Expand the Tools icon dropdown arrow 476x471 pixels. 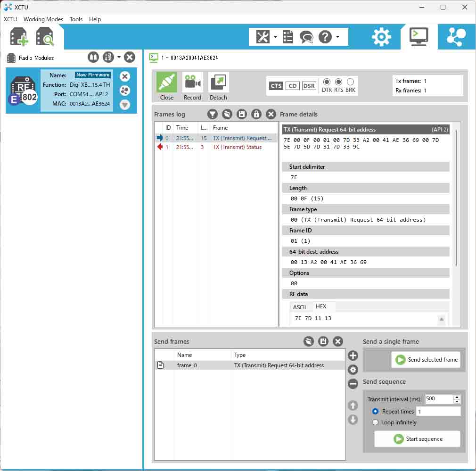pyautogui.click(x=275, y=37)
